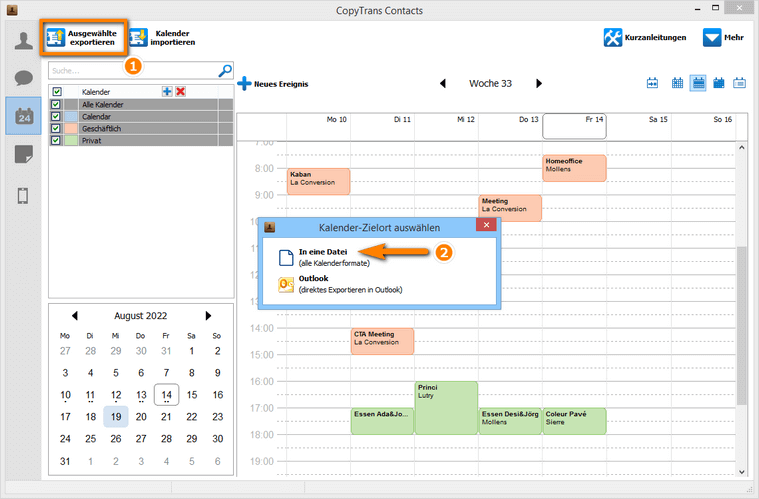759x499 pixels.
Task: Click Ausgewählte exportieren button
Action: tap(84, 37)
